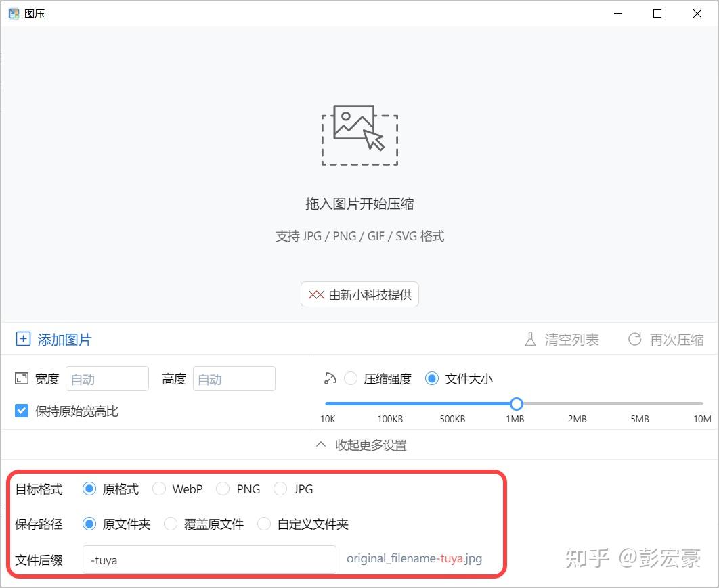
Task: Click the plus icon beside 添加图片
Action: click(23, 339)
